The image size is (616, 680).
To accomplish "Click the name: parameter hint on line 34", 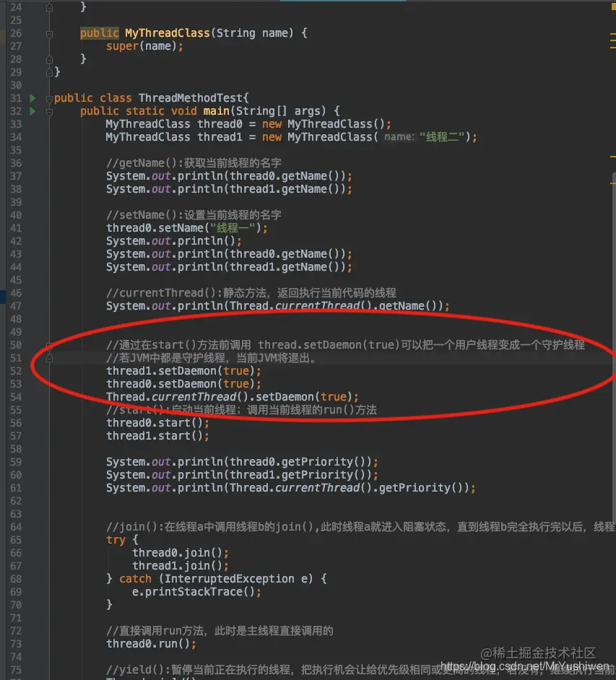I will [x=399, y=137].
